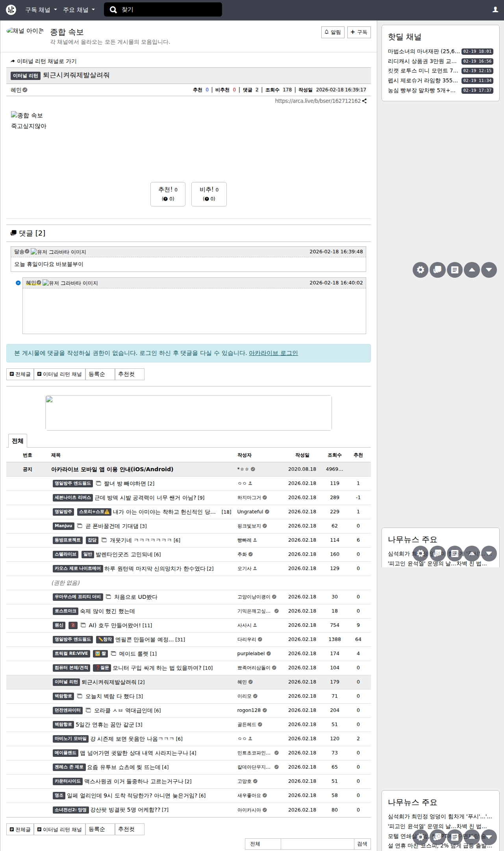Expand the 구독 채널 dropdown
The image size is (504, 851).
tap(41, 10)
